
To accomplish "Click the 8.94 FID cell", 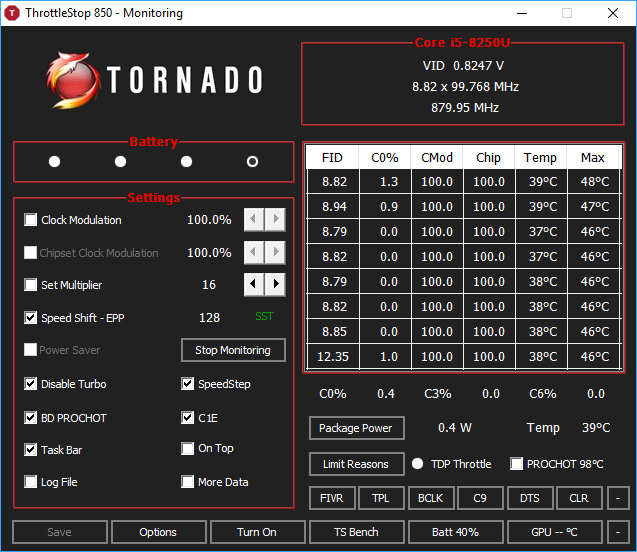I will click(x=333, y=207).
